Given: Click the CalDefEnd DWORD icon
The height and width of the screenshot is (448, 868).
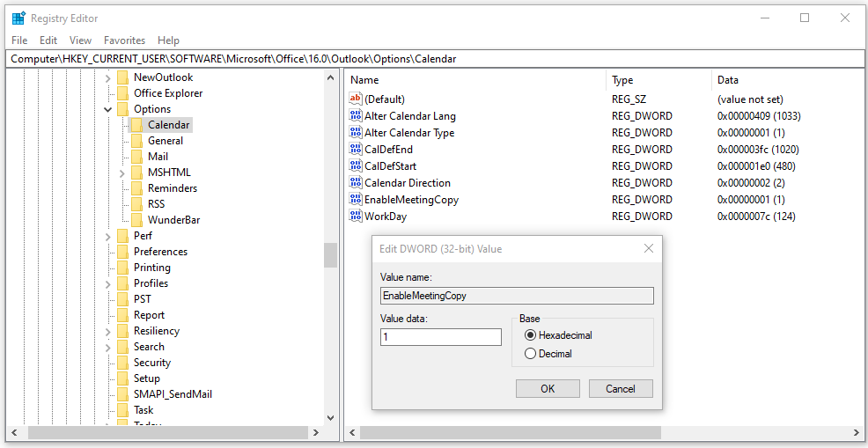Looking at the screenshot, I should pos(356,149).
